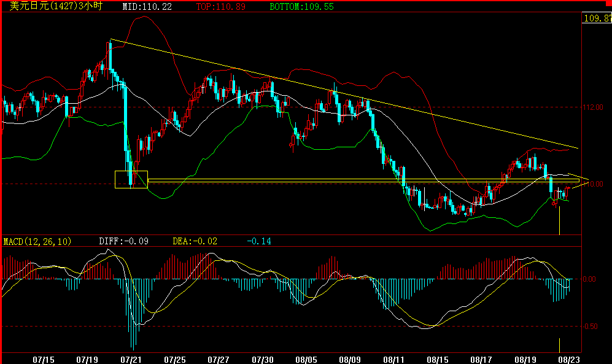This screenshot has height=364, width=612.
Task: Click the 0.00 MACD scale label
Action: click(591, 279)
